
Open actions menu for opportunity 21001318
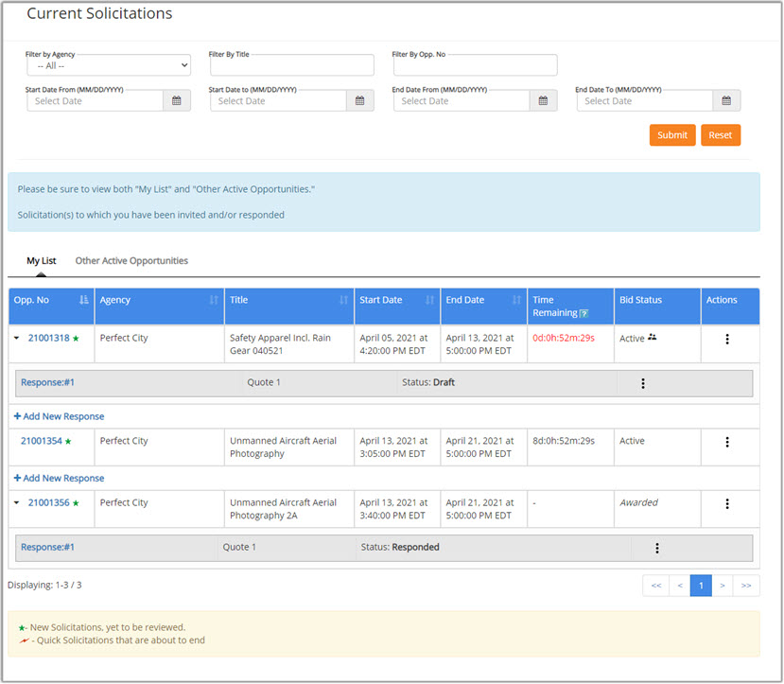pyautogui.click(x=727, y=339)
